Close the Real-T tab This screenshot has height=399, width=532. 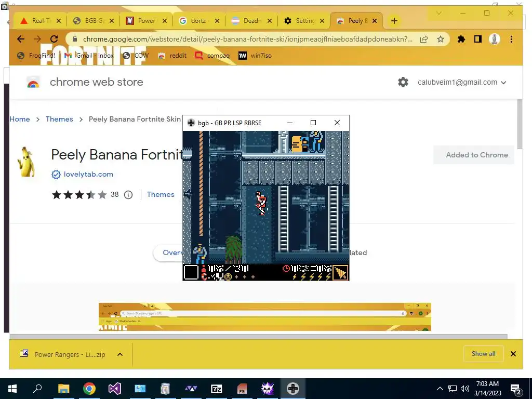pos(59,21)
